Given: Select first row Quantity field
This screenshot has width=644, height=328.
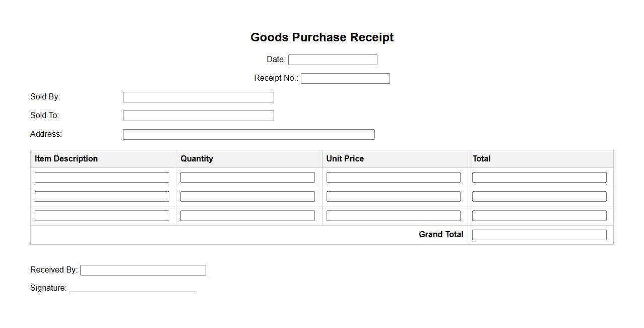Looking at the screenshot, I should tap(247, 178).
